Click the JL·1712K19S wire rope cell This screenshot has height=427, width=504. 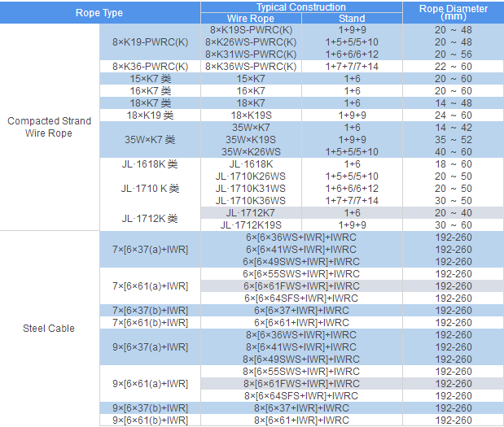pyautogui.click(x=251, y=225)
